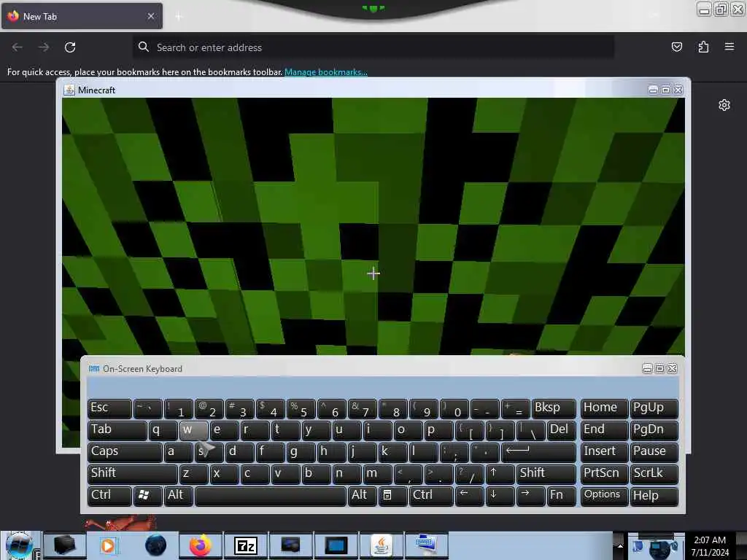Click the context menu key
This screenshot has height=560, width=747.
tap(392, 496)
